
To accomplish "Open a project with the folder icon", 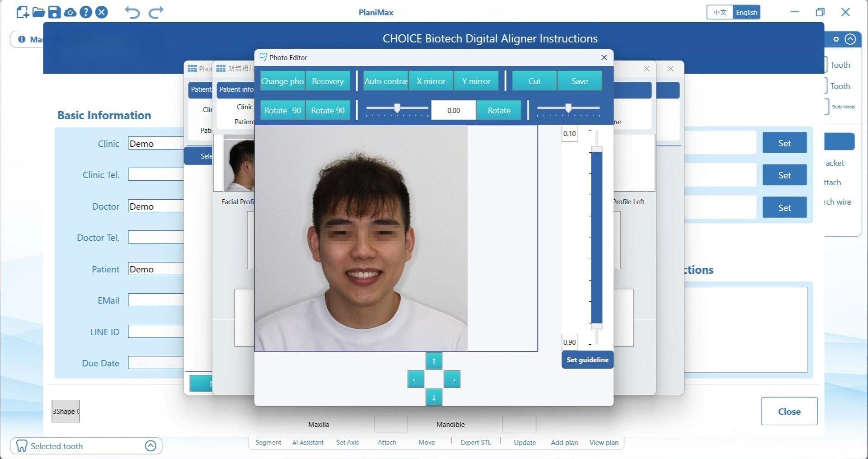I will coord(38,12).
